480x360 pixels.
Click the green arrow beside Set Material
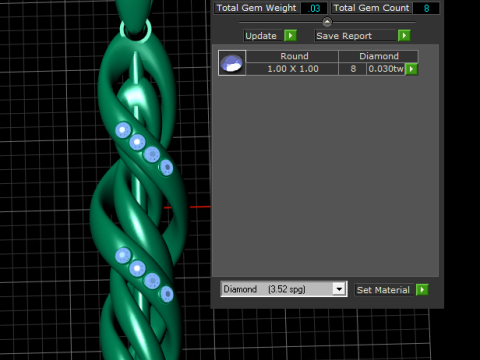pos(422,290)
